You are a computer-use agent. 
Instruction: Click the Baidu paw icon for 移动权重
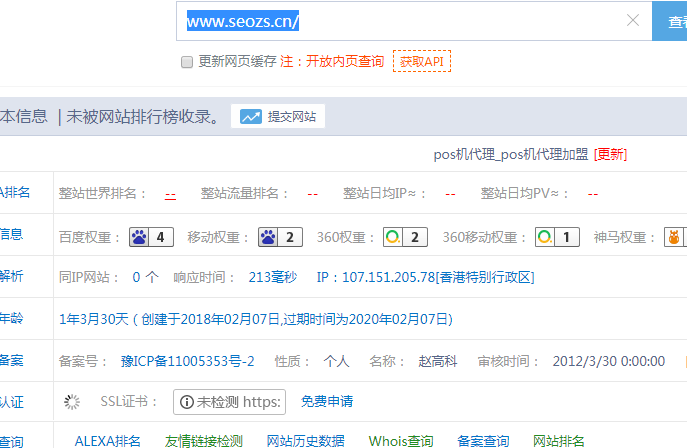[268, 237]
